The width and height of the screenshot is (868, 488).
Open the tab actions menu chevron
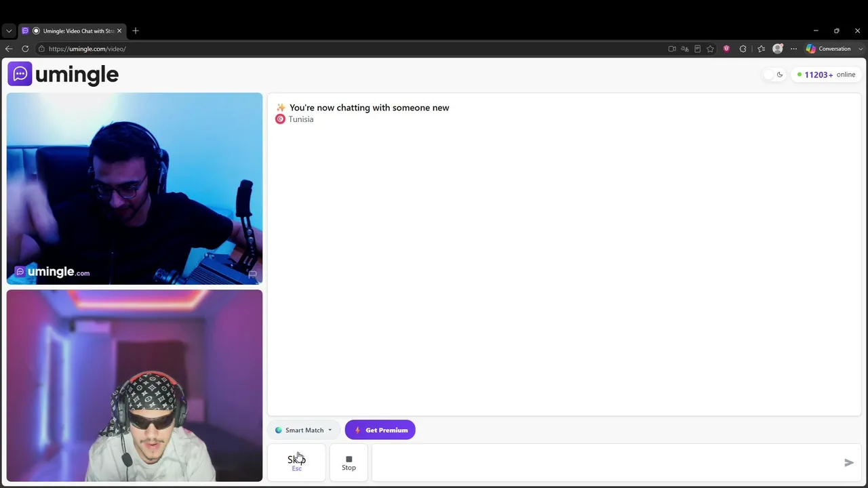[9, 30]
